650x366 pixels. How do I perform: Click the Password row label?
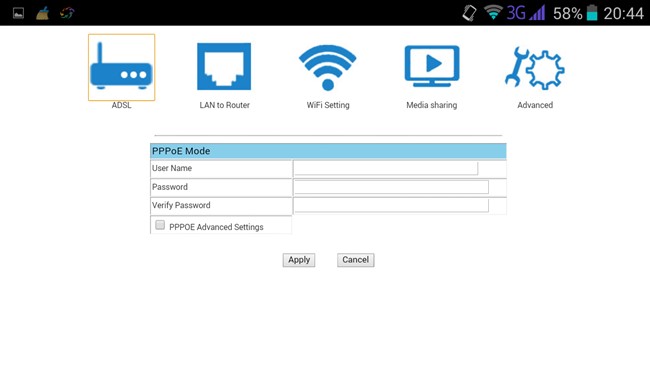pos(170,187)
